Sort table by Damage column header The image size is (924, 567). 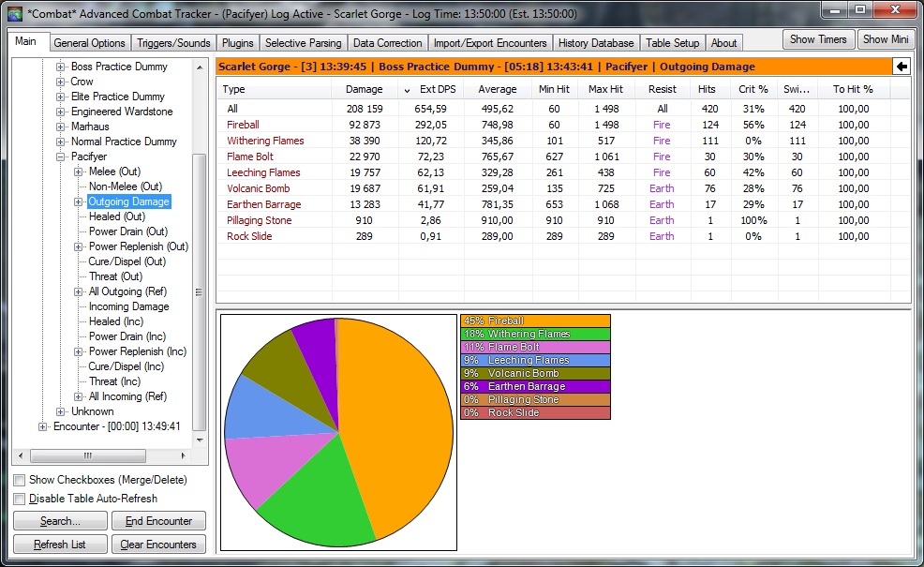coord(364,90)
